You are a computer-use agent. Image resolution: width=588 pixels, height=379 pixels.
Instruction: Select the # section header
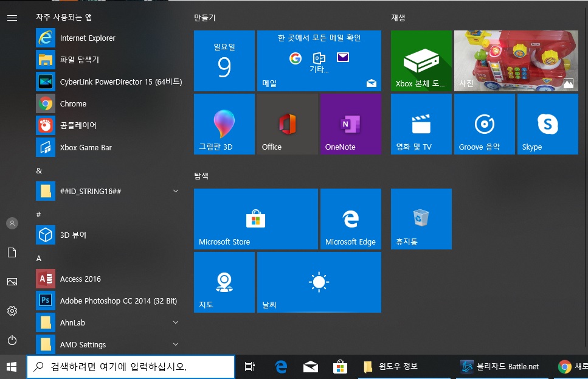[x=39, y=214]
